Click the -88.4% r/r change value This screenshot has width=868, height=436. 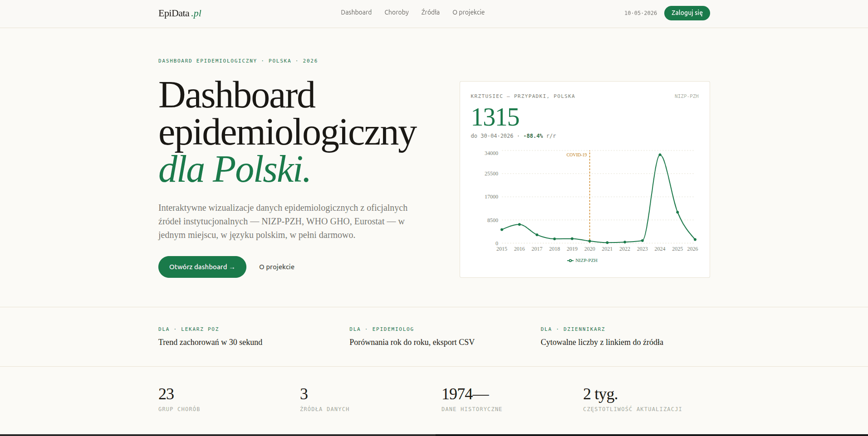click(539, 136)
